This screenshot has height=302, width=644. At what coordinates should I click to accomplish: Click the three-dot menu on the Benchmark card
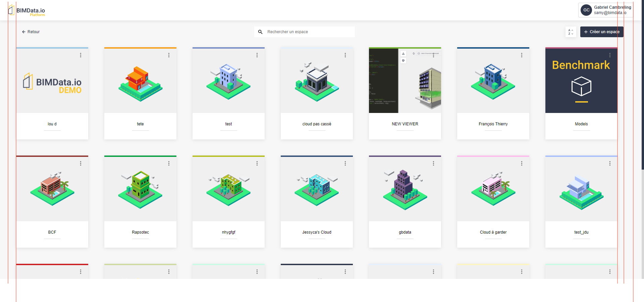click(x=610, y=55)
